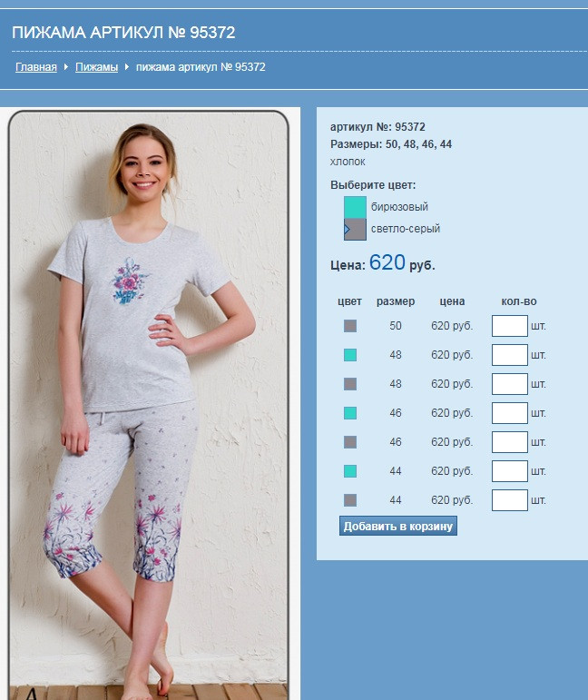
Task: Open the pajama product photo
Action: point(148,404)
